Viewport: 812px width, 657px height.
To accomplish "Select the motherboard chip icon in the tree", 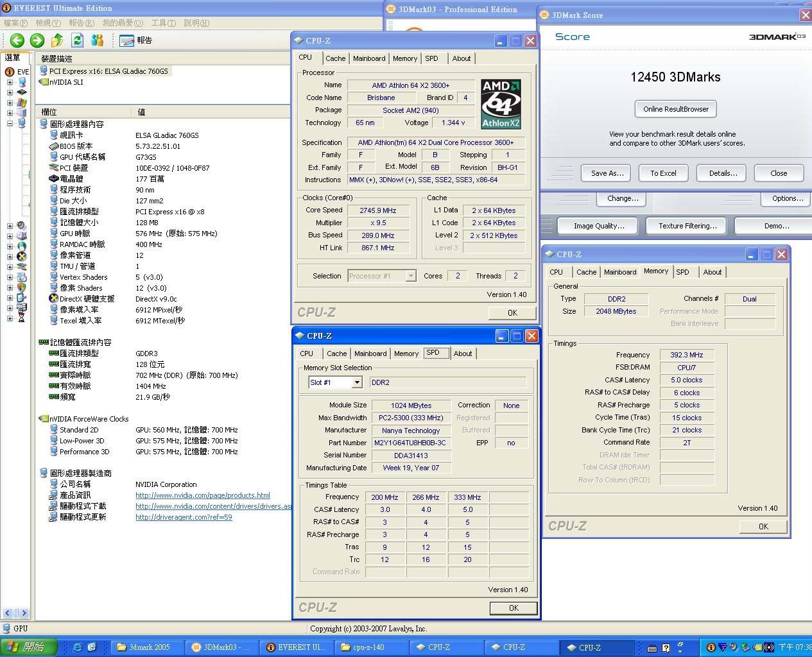I will (x=22, y=92).
